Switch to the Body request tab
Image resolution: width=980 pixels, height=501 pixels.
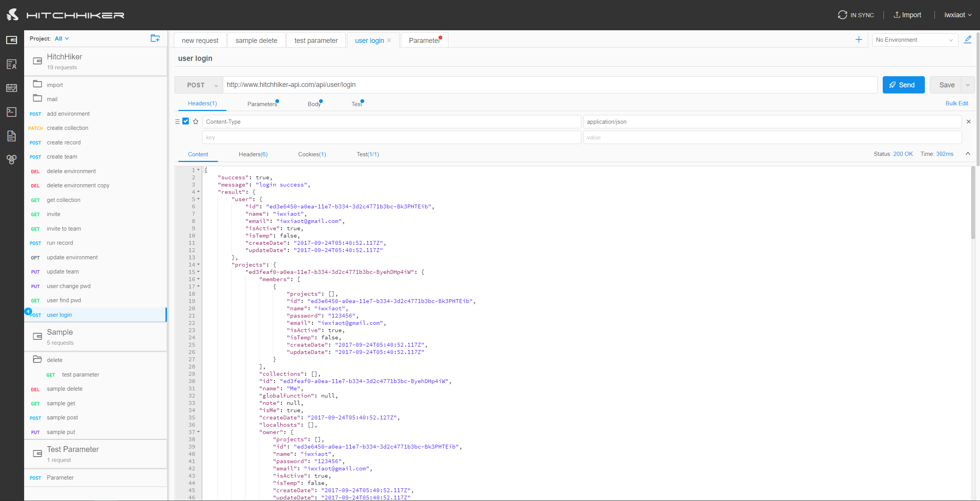(314, 104)
